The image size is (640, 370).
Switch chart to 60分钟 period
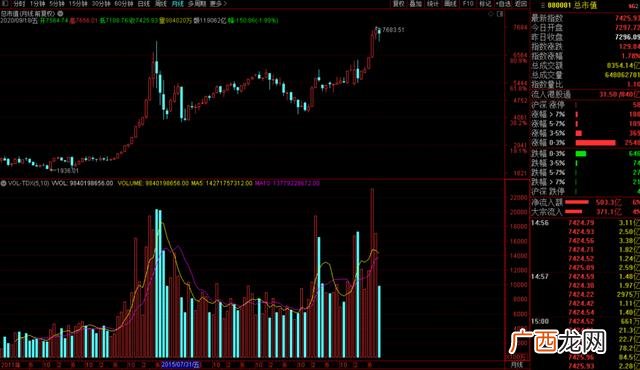pyautogui.click(x=124, y=4)
